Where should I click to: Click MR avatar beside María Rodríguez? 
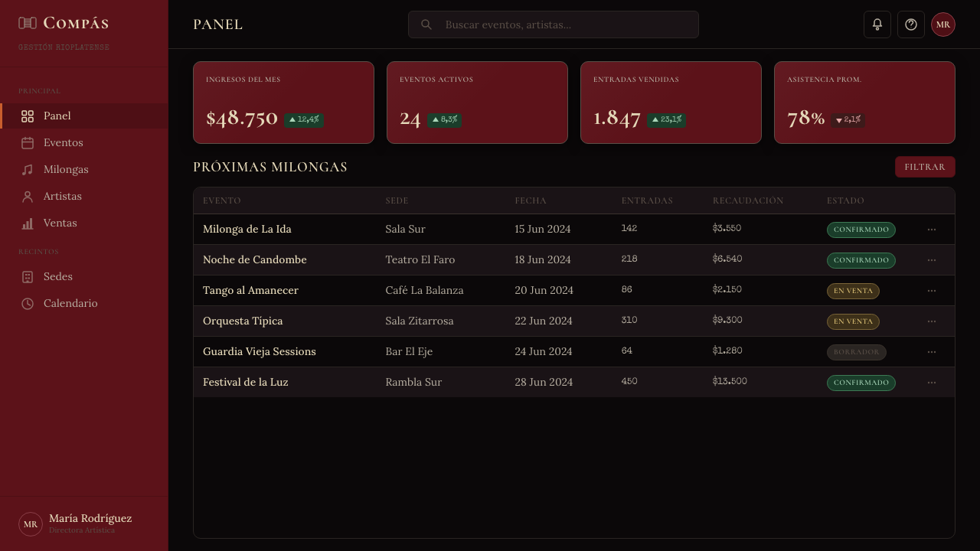(31, 524)
